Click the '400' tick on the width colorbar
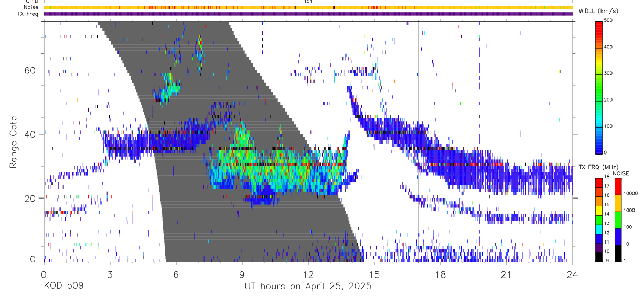The image size is (644, 297). [x=608, y=47]
